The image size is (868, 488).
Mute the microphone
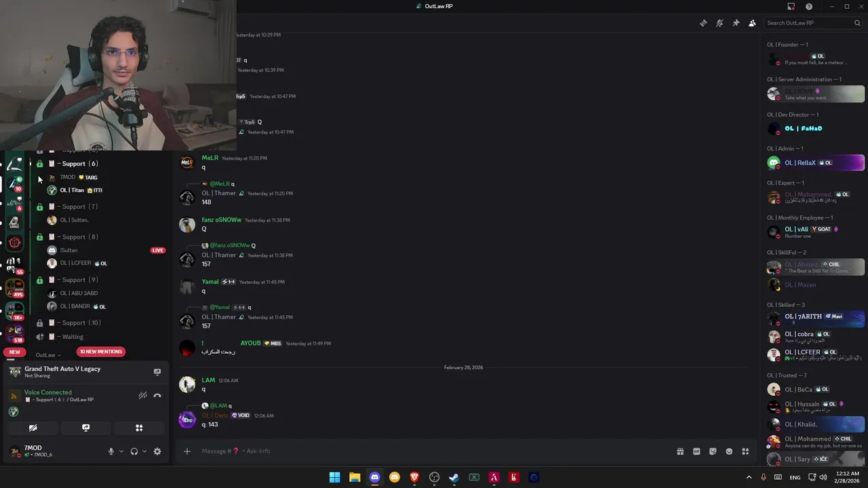(111, 451)
